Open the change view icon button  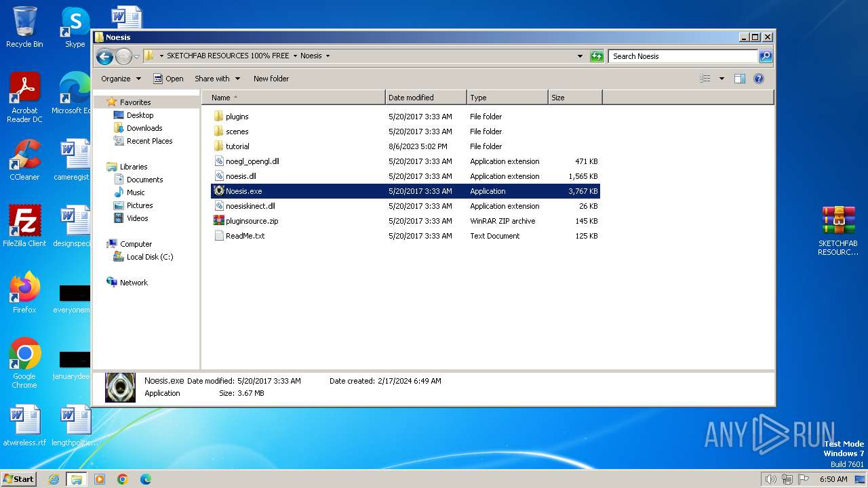705,79
